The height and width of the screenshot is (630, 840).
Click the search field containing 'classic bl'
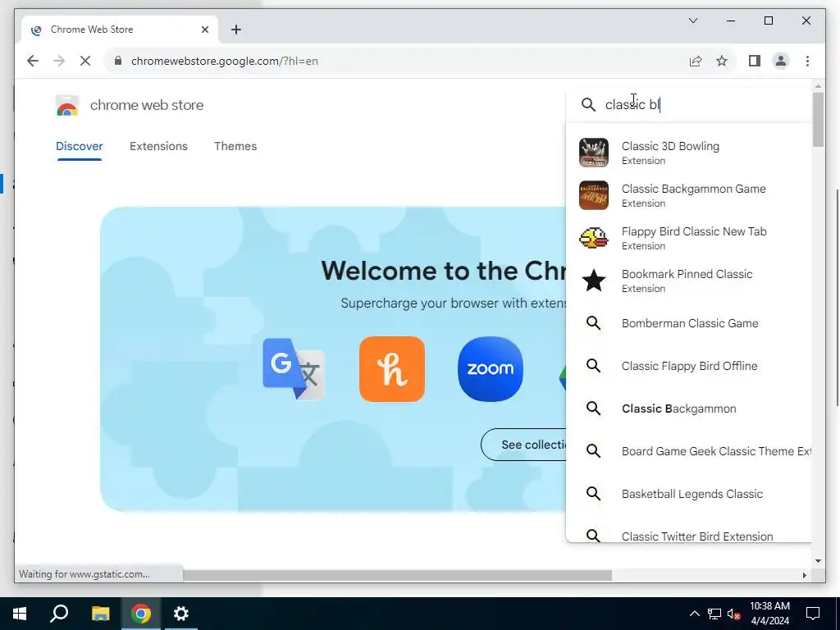[689, 104]
